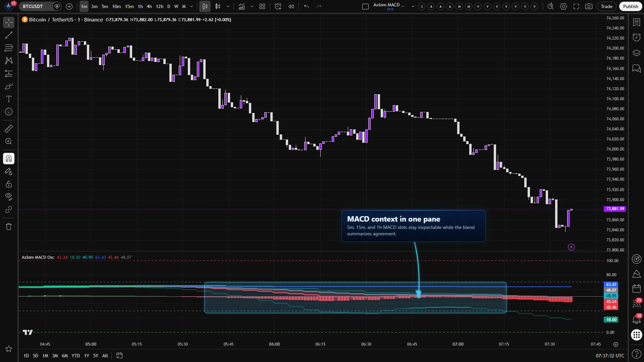Screen dimensions: 644x362
Task: Toggle lock all drawings
Action: [x=9, y=184]
